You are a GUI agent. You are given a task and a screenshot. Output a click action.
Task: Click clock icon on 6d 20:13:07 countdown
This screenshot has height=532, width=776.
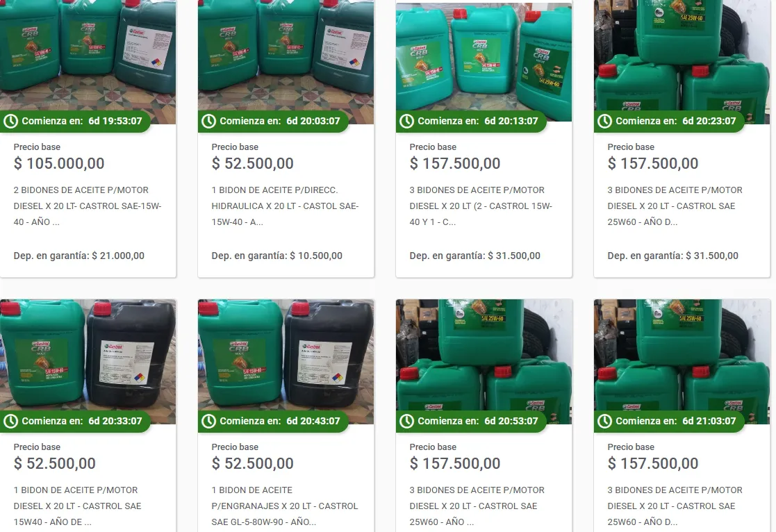click(x=407, y=121)
